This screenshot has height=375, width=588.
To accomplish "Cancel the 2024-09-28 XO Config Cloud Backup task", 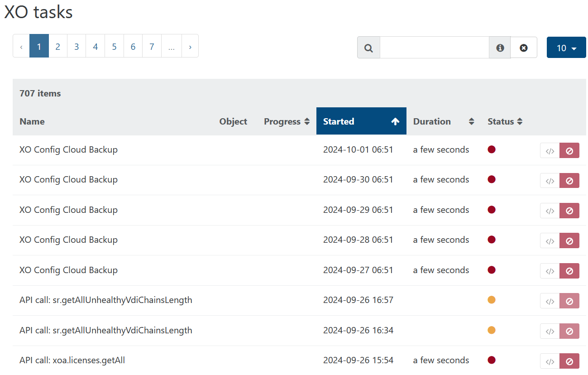I will [569, 241].
